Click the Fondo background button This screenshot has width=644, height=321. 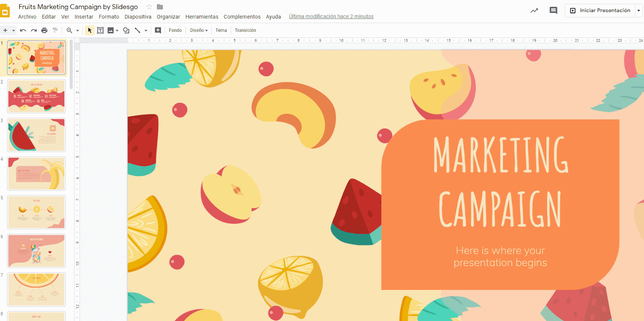tap(175, 30)
